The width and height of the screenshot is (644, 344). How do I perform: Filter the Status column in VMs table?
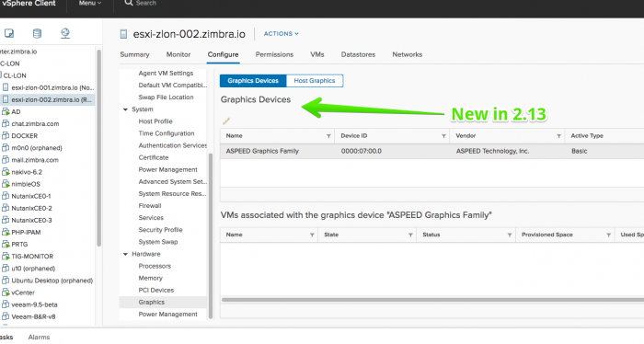coord(510,235)
